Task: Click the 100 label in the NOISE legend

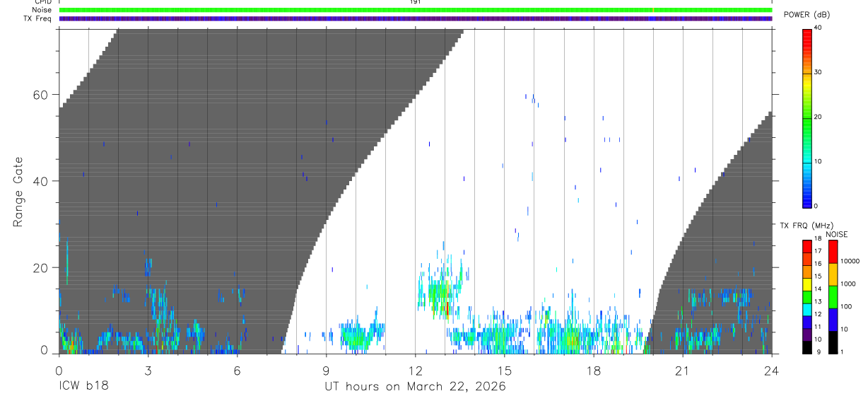Action: 846,306
